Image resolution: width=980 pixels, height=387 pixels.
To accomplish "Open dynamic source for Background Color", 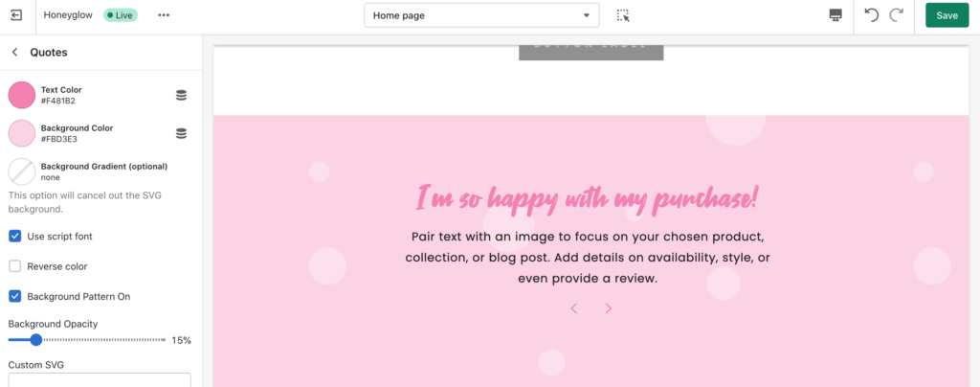I will point(181,133).
